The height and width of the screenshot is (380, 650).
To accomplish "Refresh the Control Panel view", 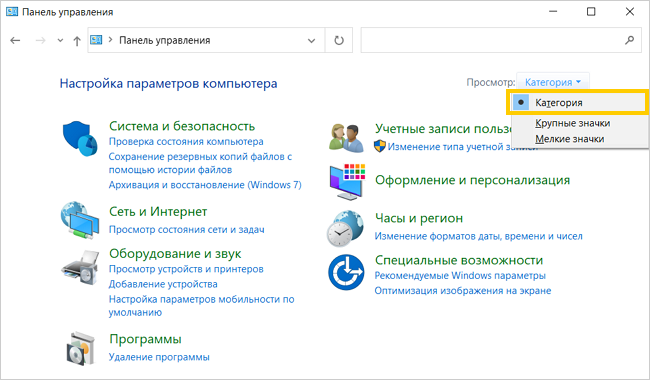I will click(339, 40).
